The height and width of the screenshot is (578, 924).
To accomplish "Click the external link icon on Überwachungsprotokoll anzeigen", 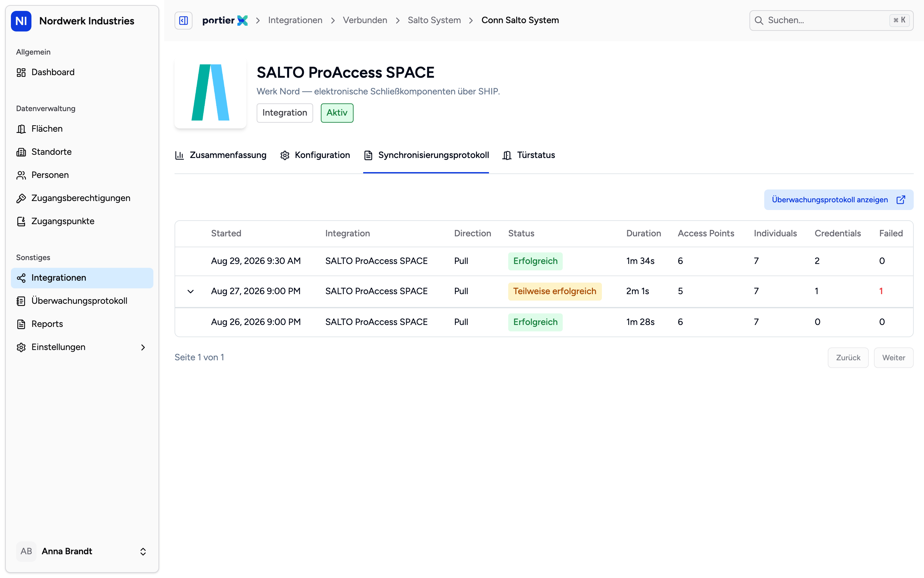I will (x=901, y=199).
